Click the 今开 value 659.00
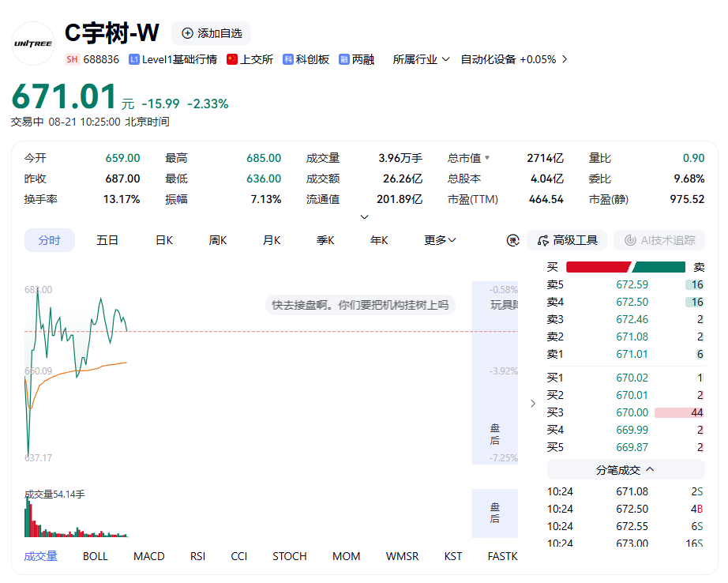 122,158
